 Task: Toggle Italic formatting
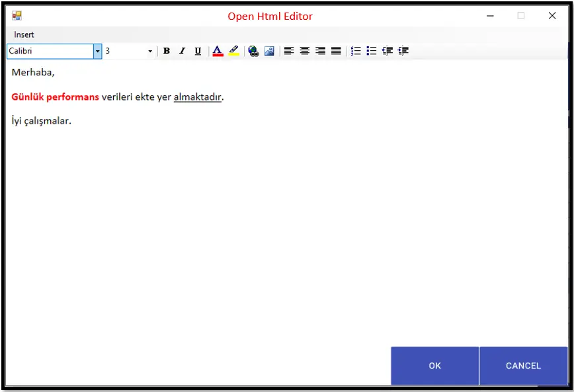182,51
